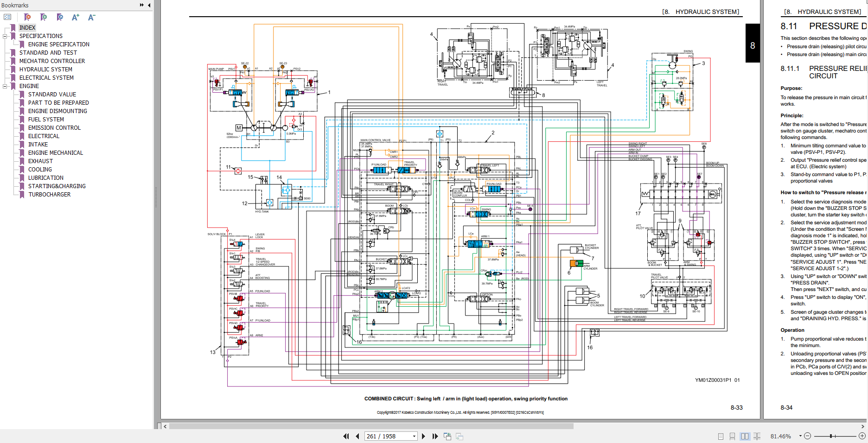Toggle two-page facing view mode
This screenshot has height=443, width=868.
point(745,436)
